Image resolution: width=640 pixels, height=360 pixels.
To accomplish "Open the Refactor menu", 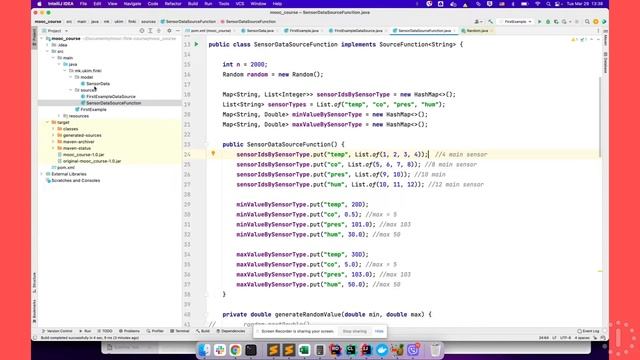I will 173,4.
